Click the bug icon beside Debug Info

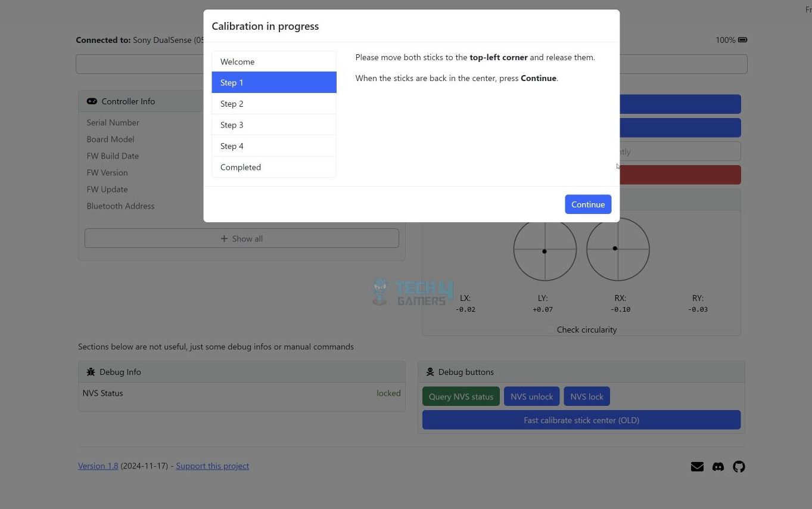point(91,372)
